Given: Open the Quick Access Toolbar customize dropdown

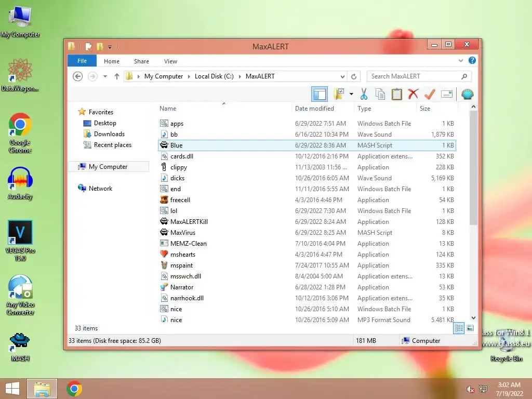Looking at the screenshot, I should (x=110, y=47).
